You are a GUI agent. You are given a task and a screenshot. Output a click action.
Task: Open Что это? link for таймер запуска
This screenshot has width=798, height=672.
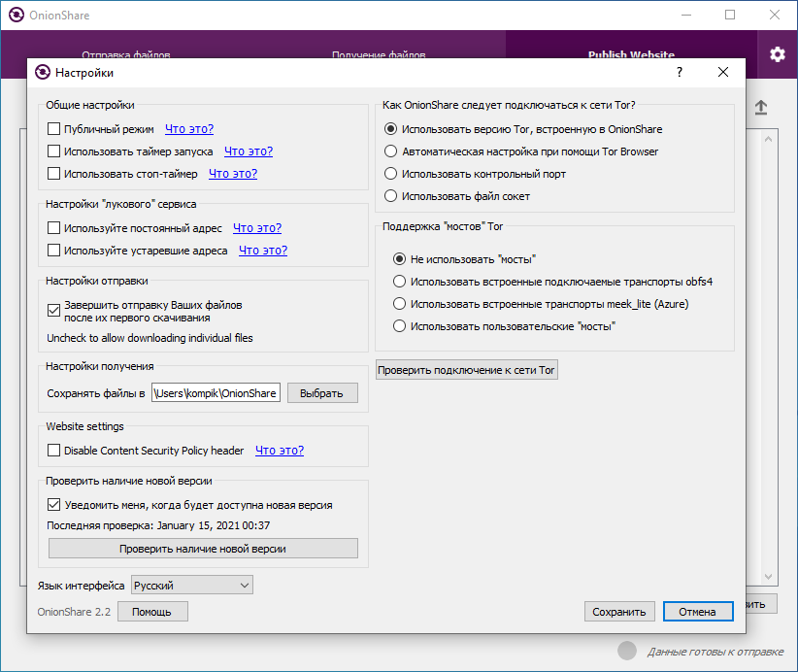click(x=249, y=151)
